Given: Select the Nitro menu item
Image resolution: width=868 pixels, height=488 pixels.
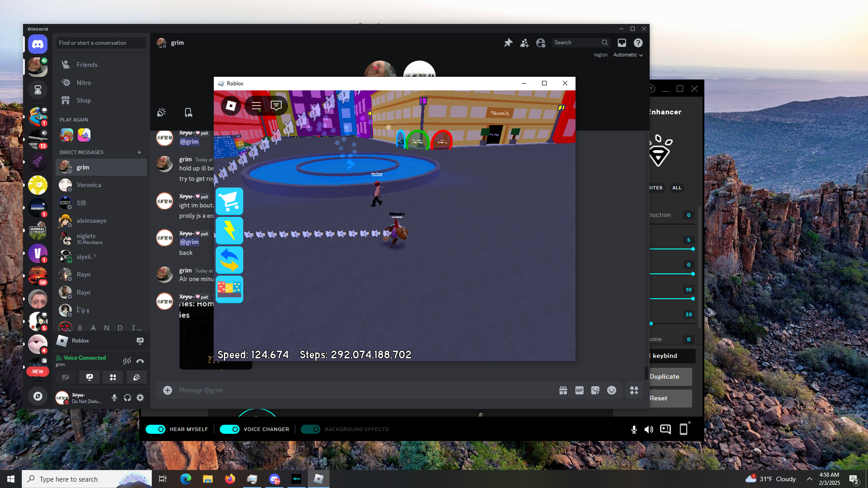Looking at the screenshot, I should coord(84,83).
